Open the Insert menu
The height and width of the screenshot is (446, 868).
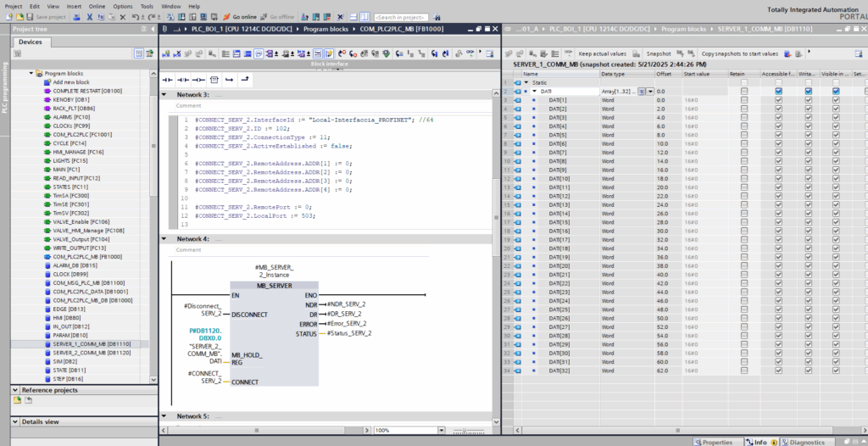pyautogui.click(x=74, y=6)
